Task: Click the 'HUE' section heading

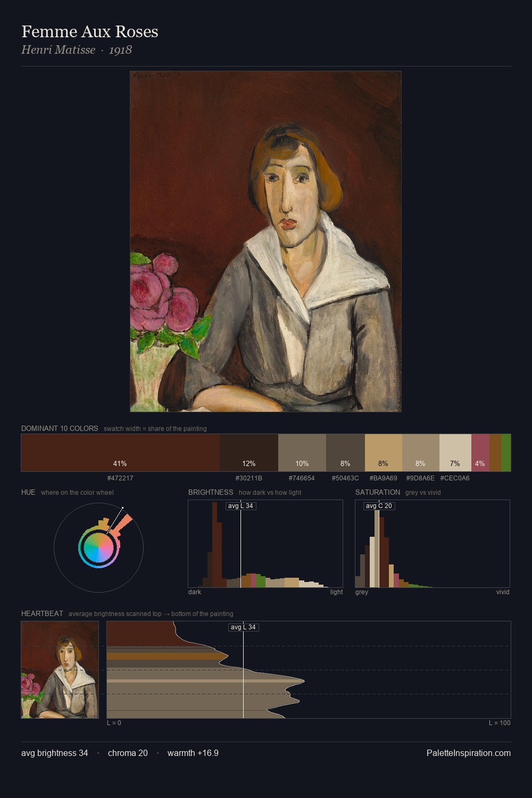Action: 28,492
